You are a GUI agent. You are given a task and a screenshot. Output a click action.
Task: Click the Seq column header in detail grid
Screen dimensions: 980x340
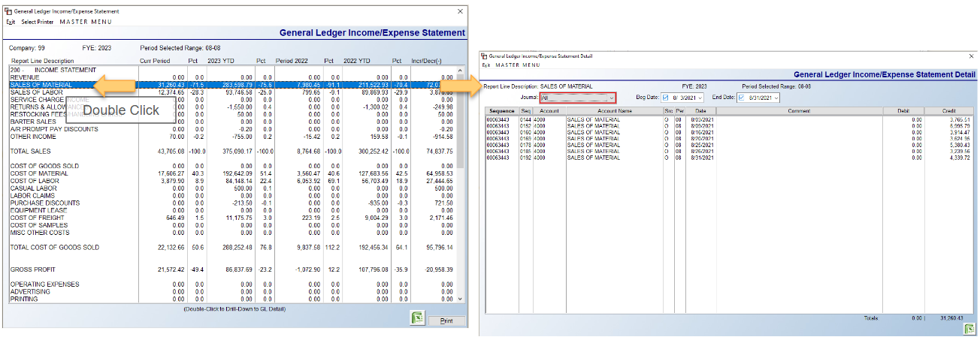coord(526,110)
